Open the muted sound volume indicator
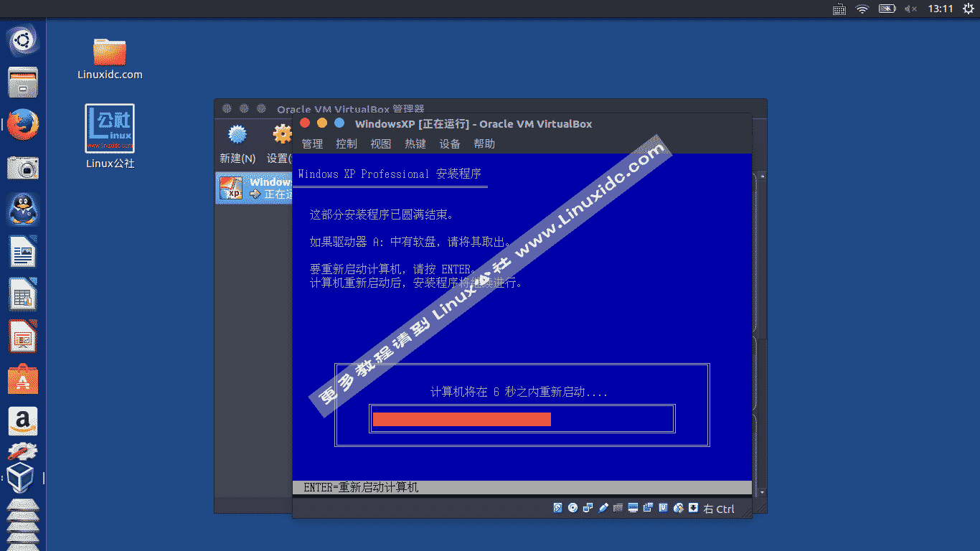 (910, 9)
